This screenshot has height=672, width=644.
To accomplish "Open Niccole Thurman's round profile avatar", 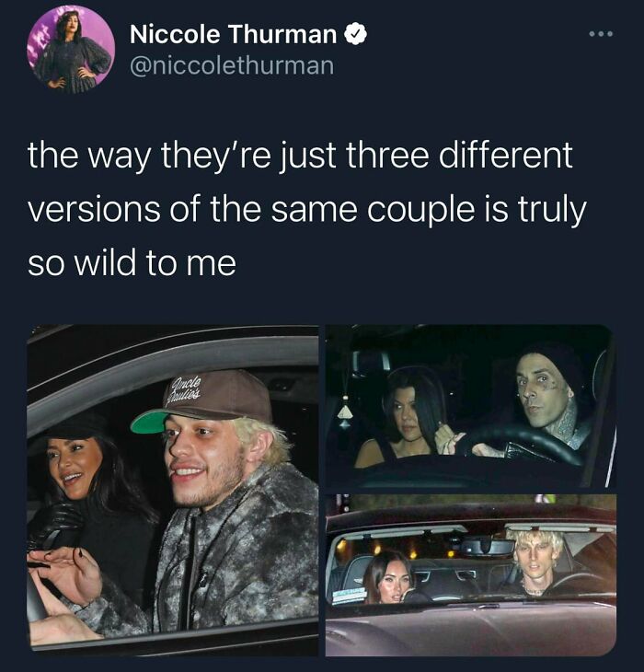I will point(71,50).
